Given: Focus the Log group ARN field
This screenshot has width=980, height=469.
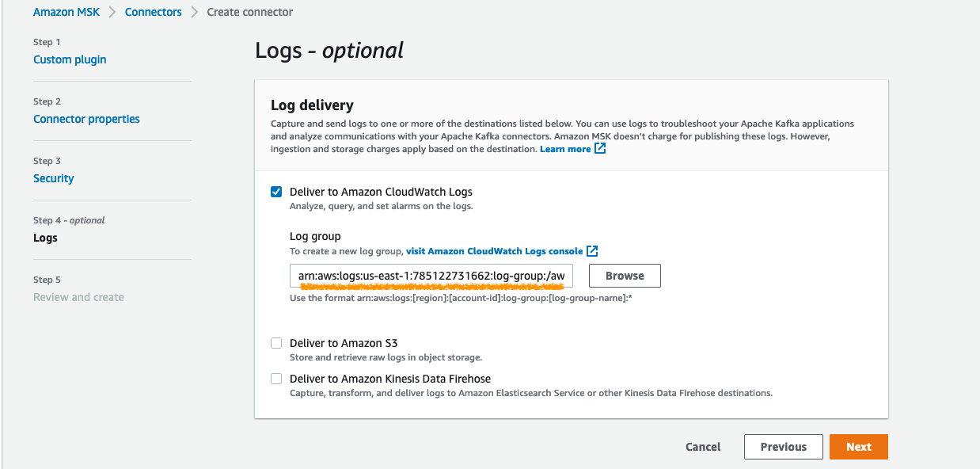Looking at the screenshot, I should click(x=431, y=276).
